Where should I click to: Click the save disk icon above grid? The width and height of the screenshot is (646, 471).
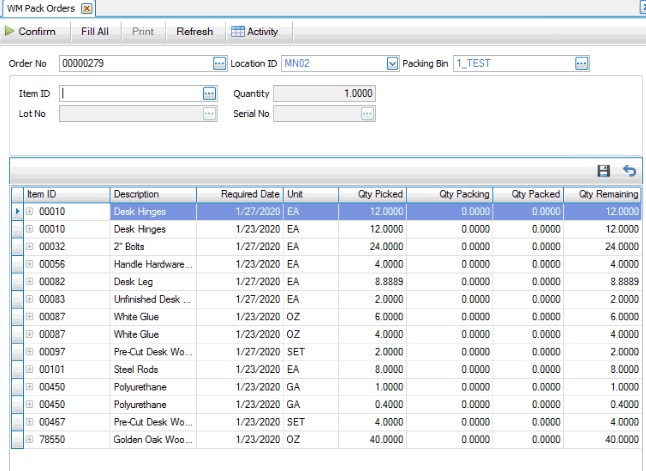[x=603, y=171]
